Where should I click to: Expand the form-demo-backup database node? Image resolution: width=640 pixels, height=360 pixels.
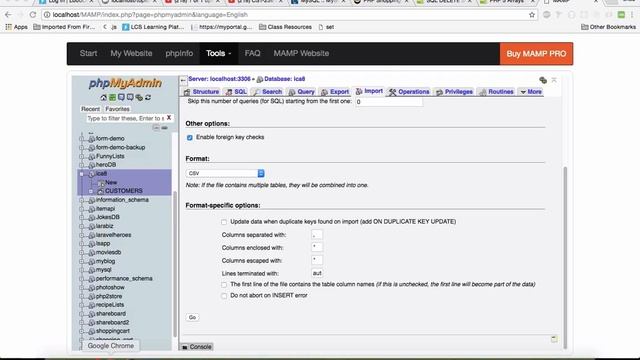[x=82, y=147]
